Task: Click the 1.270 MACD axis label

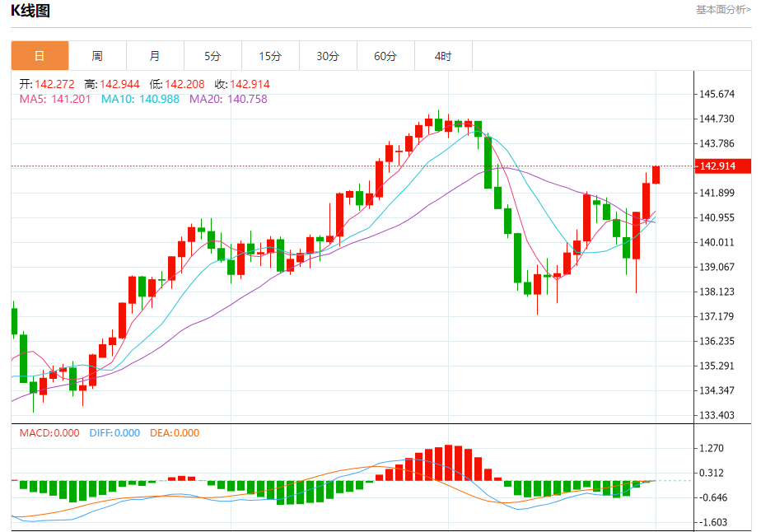Action: pos(711,449)
